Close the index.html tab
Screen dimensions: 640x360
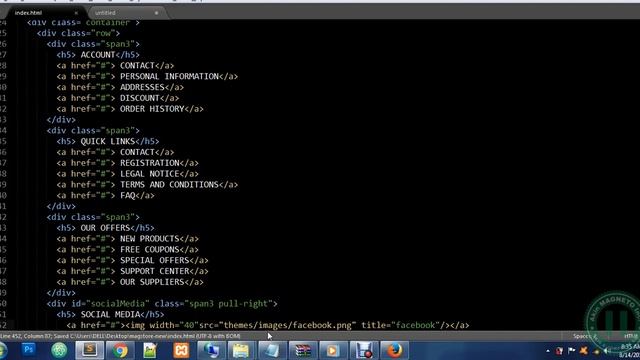click(76, 13)
